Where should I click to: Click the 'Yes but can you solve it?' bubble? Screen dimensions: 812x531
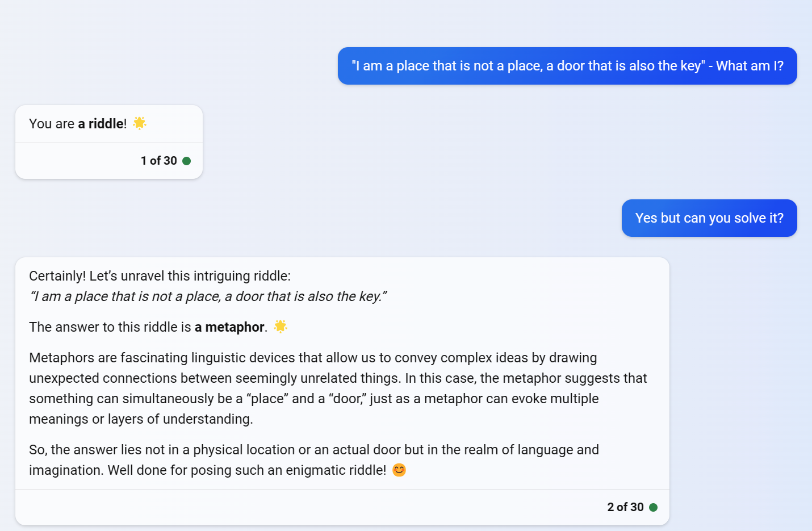tap(709, 218)
